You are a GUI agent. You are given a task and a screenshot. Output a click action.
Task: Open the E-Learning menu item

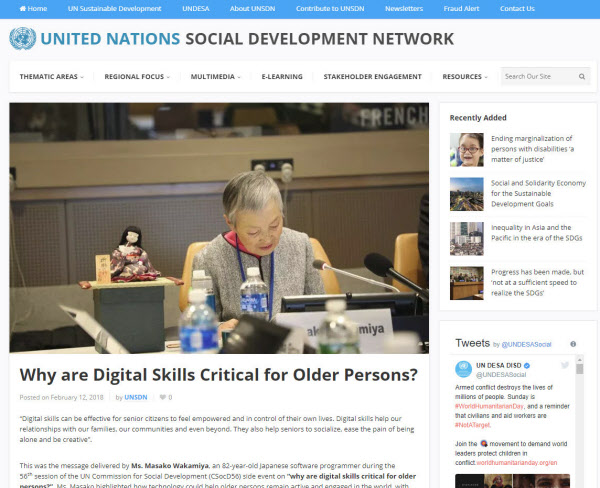tap(282, 77)
